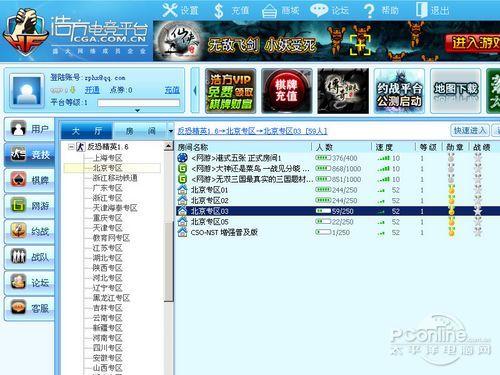This screenshot has height=375, width=500.
Task: Collapse the banner strip with left arrow
Action: [x=195, y=90]
